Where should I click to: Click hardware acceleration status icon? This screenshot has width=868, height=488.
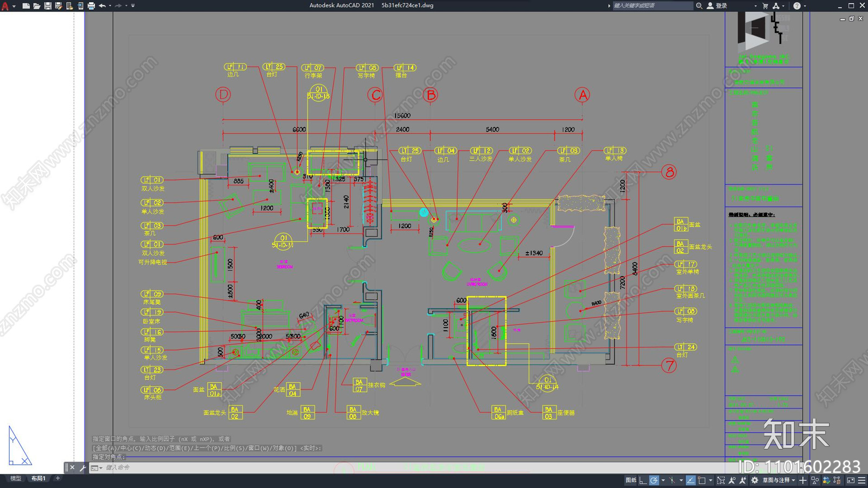coord(827,480)
